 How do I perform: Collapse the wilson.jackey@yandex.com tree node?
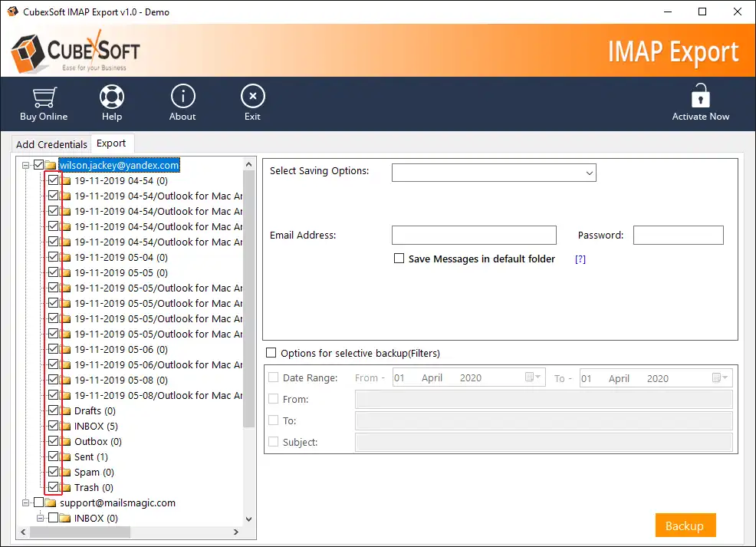pyautogui.click(x=26, y=165)
